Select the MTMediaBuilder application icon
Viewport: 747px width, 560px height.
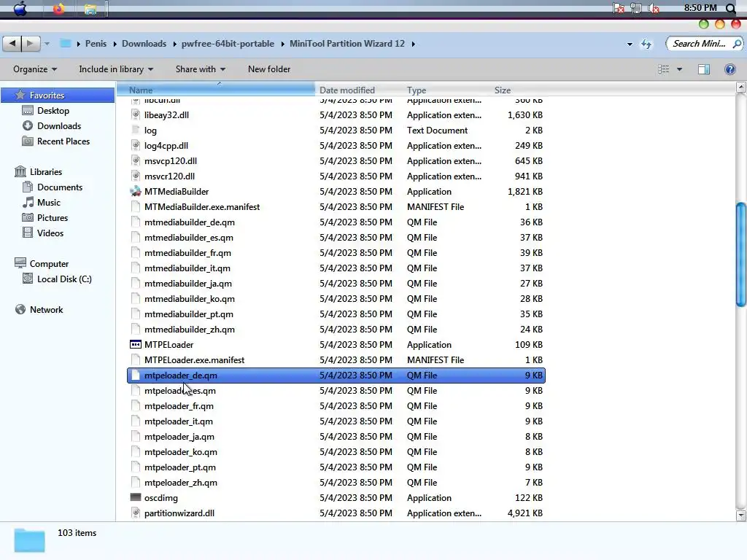[x=136, y=192]
